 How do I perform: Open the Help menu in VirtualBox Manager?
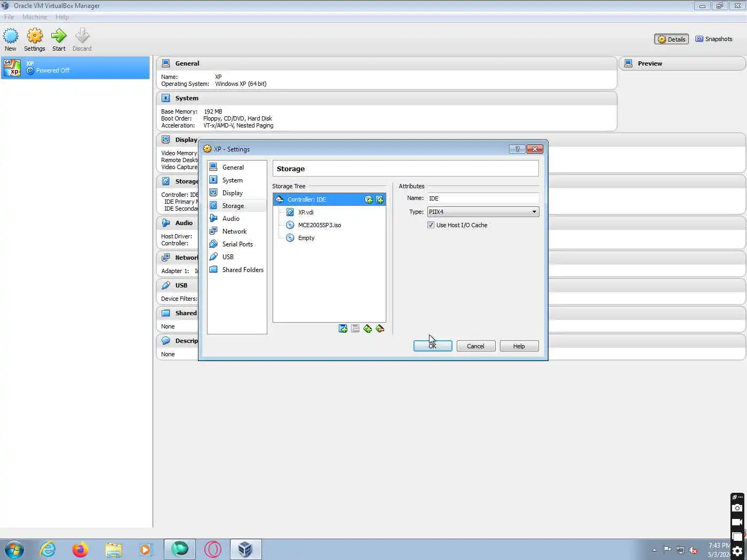point(62,17)
